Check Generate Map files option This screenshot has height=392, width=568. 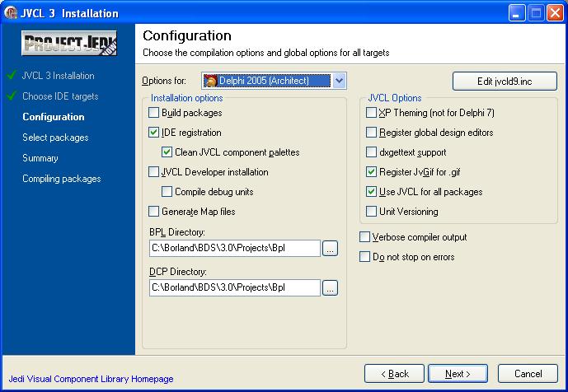[154, 212]
